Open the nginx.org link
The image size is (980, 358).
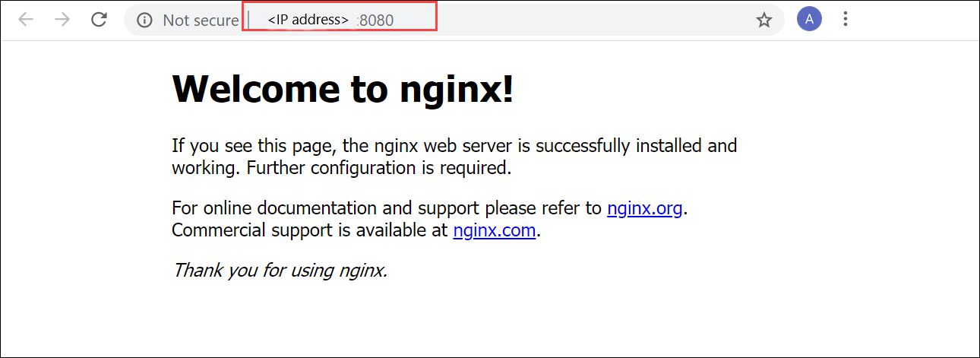click(645, 208)
